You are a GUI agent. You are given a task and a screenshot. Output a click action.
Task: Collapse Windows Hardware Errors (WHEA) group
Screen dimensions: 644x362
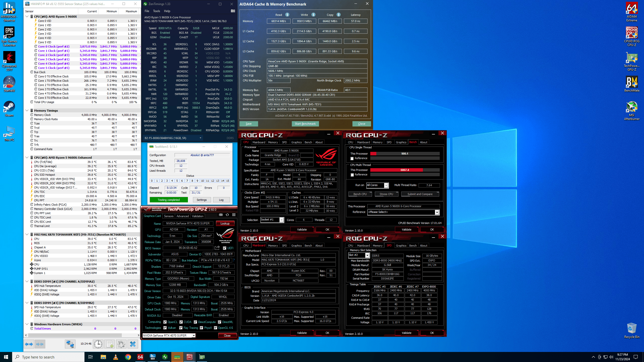pyautogui.click(x=27, y=324)
